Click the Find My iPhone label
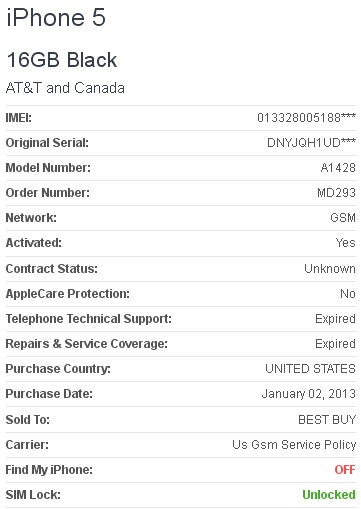This screenshot has width=361, height=509. 49,470
